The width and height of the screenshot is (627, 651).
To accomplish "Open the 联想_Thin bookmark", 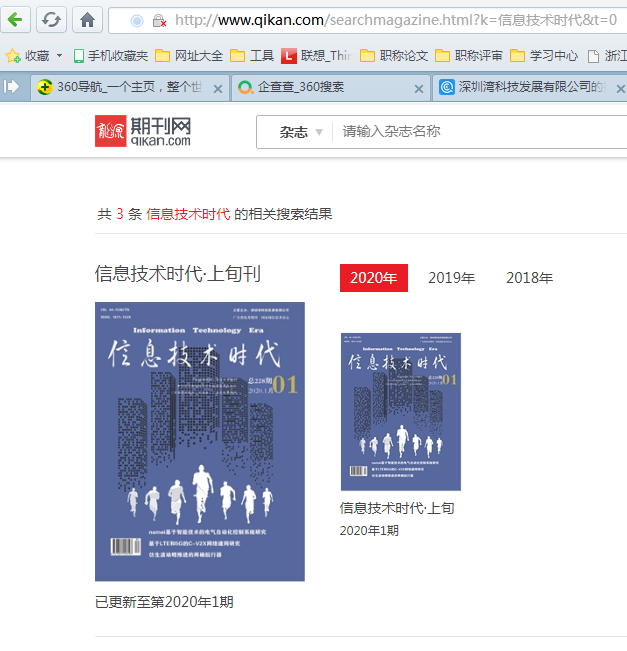I will pyautogui.click(x=316, y=56).
